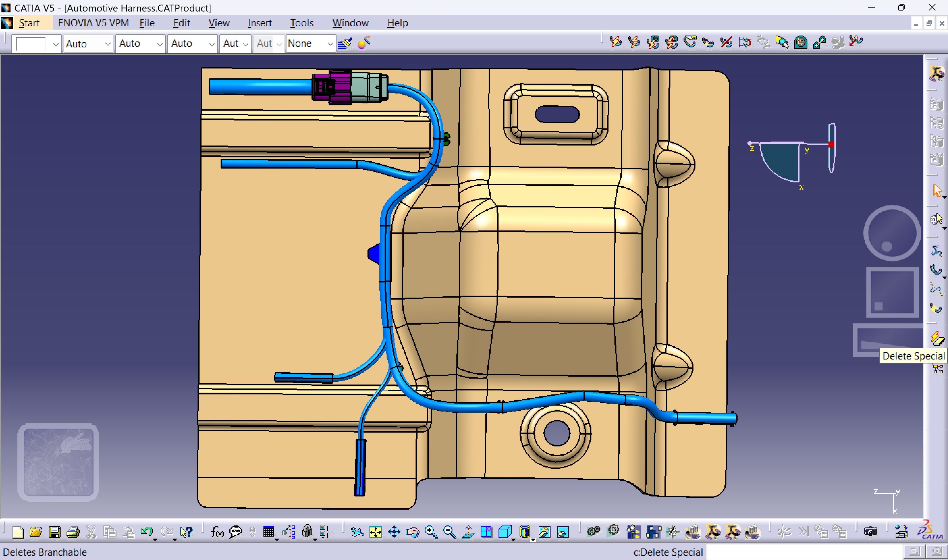Open the None layer dropdown
This screenshot has height=560, width=948.
pos(330,44)
